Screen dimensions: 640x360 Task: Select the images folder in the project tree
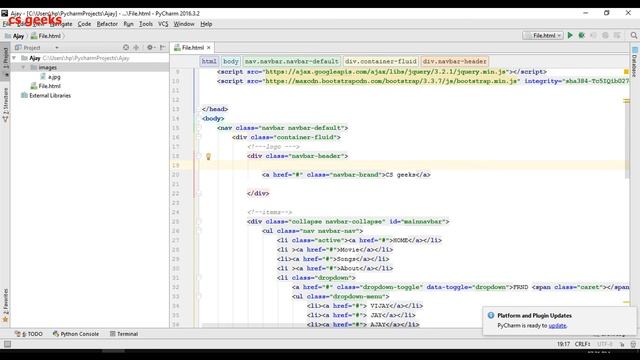pyautogui.click(x=47, y=68)
